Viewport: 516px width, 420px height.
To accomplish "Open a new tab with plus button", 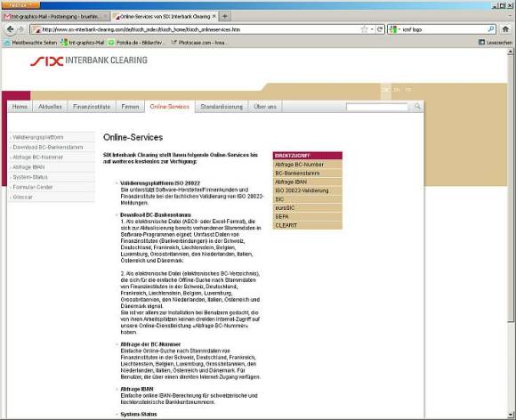I will pos(224,16).
